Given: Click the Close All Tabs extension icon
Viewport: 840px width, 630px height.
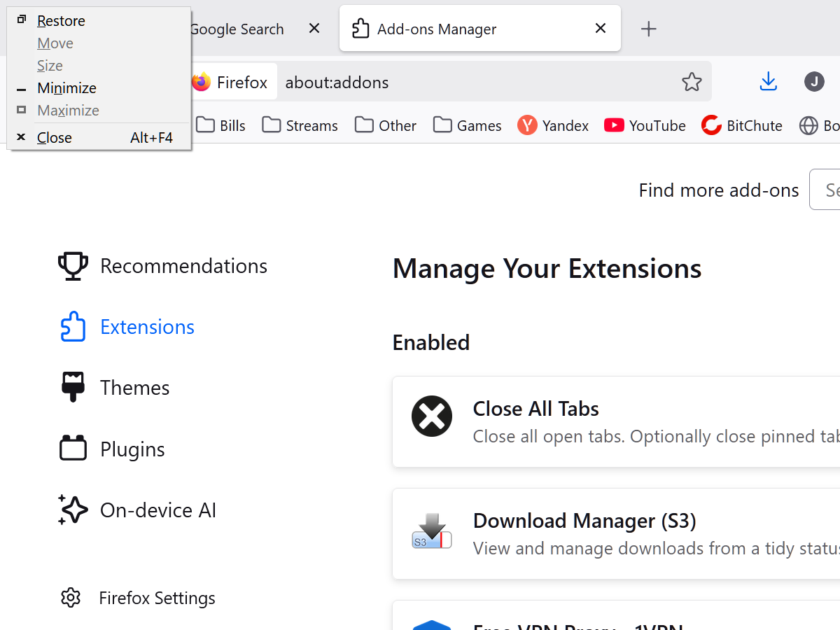Looking at the screenshot, I should point(432,416).
